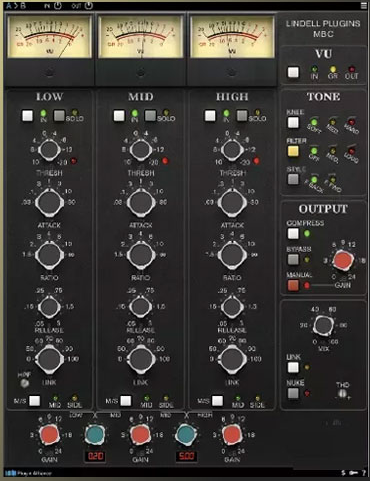
Task: Toggle the global LINK button
Action: (293, 367)
